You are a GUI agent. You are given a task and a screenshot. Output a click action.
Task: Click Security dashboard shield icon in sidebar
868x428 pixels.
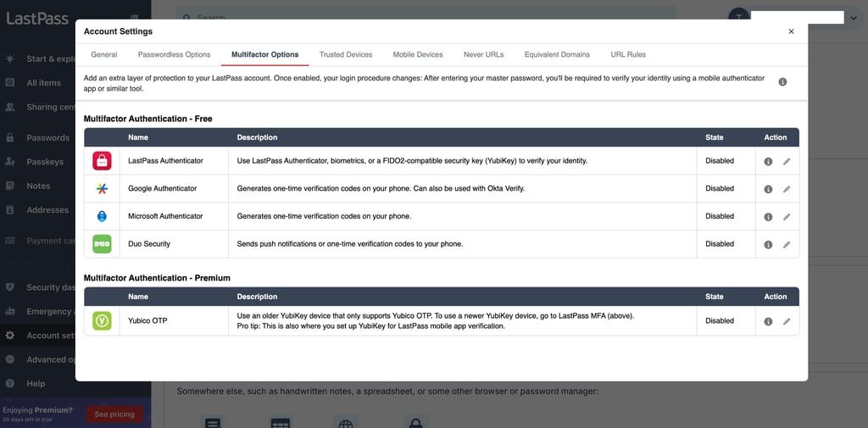[10, 286]
